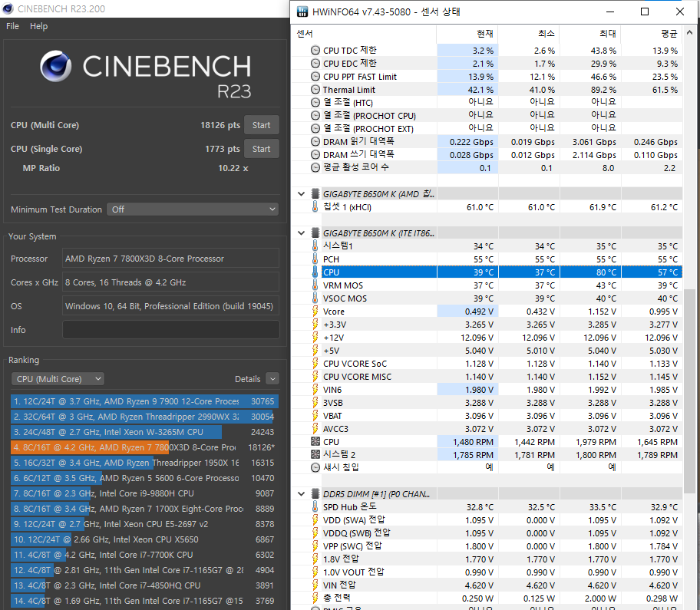Click the 최소 column header
Image resolution: width=700 pixels, height=610 pixels.
[x=529, y=34]
